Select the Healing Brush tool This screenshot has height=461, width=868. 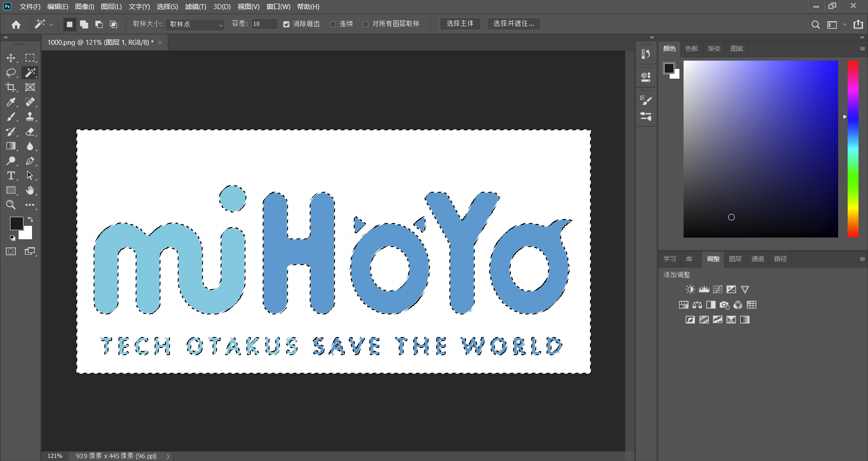(x=30, y=102)
